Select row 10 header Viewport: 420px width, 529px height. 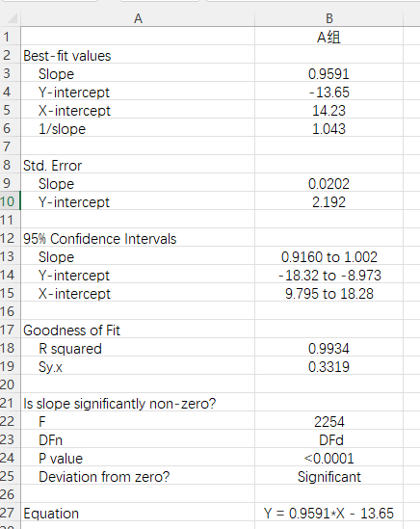[x=8, y=201]
